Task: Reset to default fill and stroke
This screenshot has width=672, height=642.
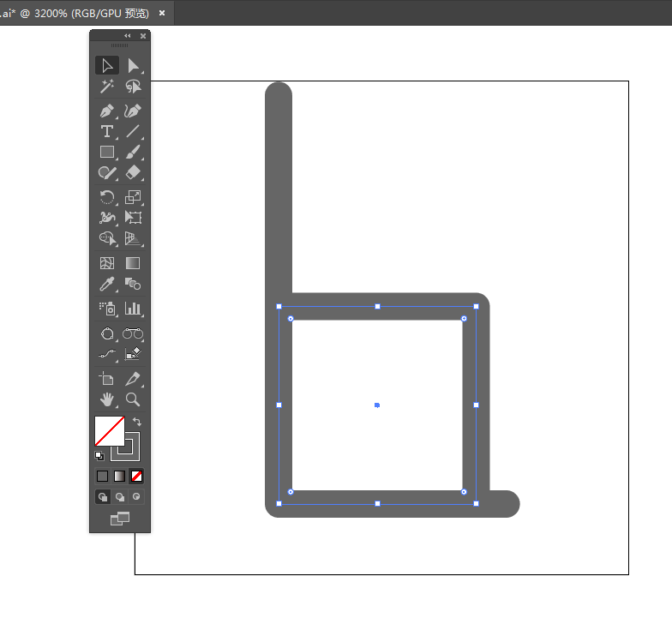Action: pos(99,456)
